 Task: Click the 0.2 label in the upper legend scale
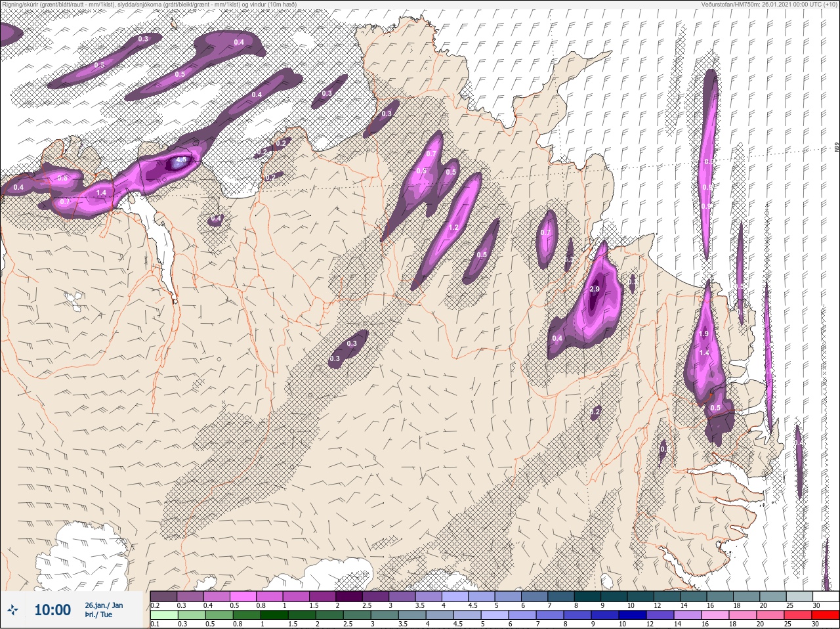coord(155,605)
